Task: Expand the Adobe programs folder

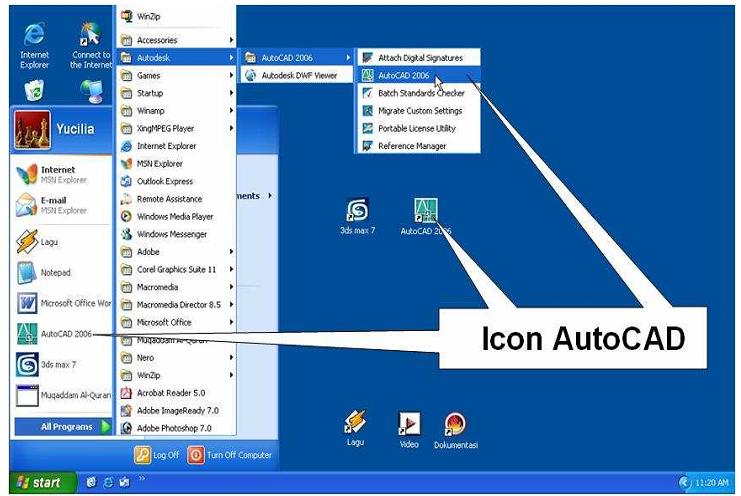Action: (x=177, y=252)
